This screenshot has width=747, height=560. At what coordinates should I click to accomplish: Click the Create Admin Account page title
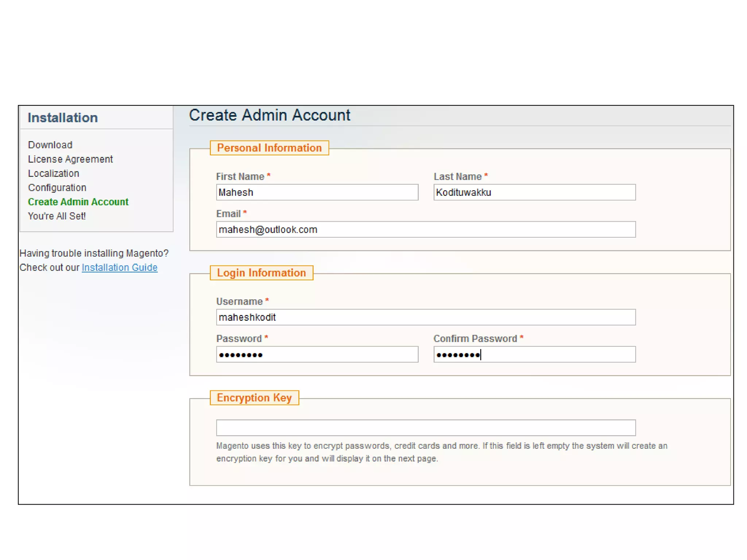point(270,115)
